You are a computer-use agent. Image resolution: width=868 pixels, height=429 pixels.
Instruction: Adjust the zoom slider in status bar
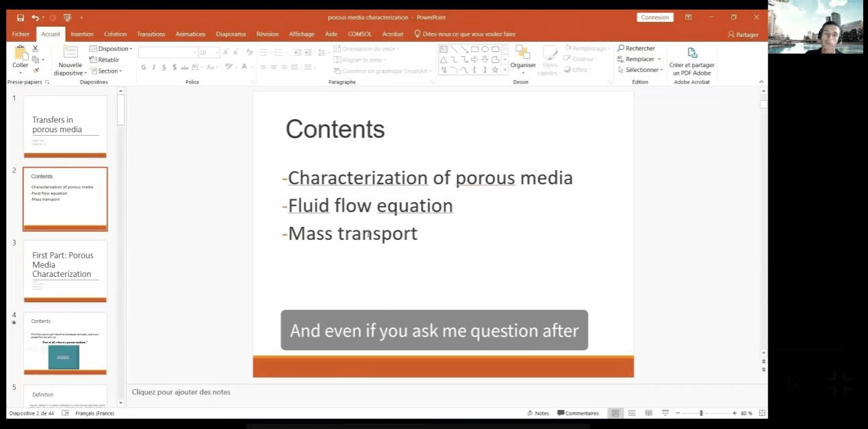700,413
